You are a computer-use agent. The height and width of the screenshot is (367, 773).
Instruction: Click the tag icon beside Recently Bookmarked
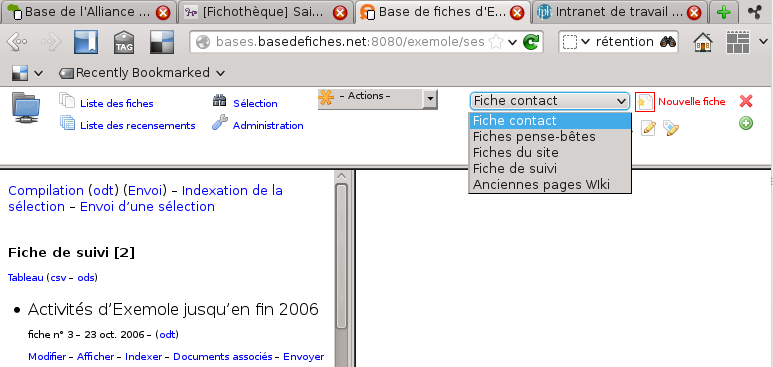pos(66,73)
